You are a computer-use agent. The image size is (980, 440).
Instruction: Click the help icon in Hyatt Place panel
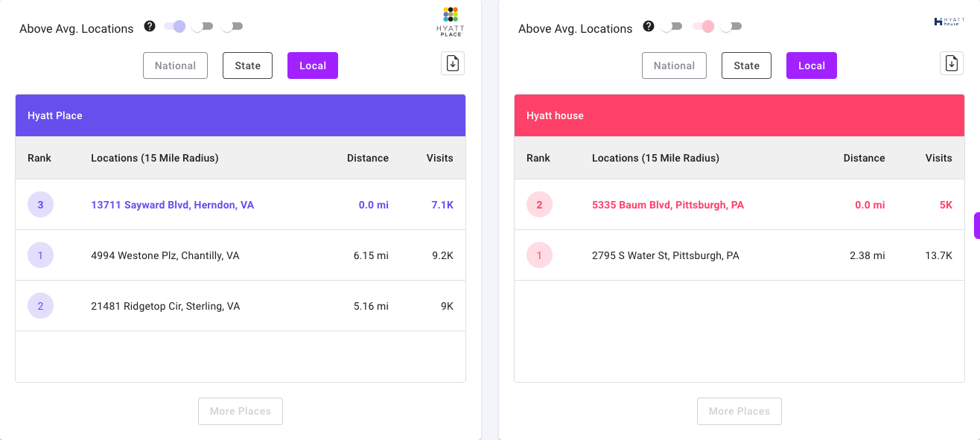[150, 26]
